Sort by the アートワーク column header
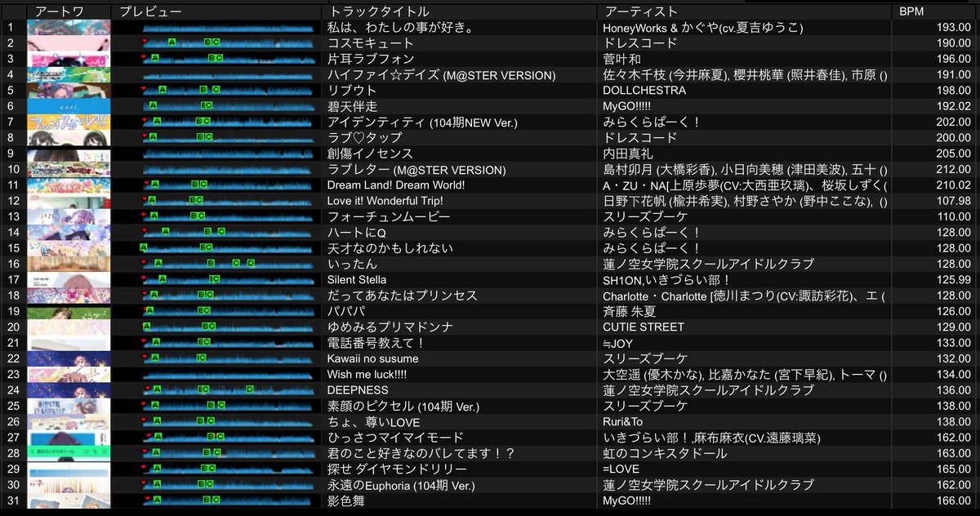 (x=70, y=11)
